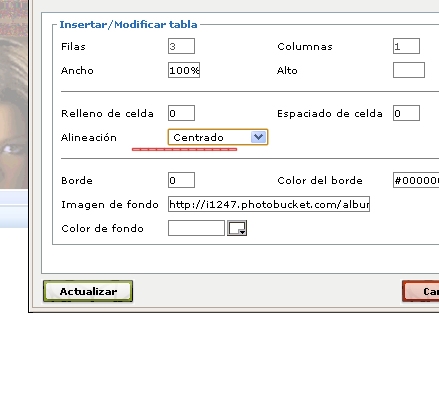Click the Insertar/Modificar tabla heading

[128, 25]
